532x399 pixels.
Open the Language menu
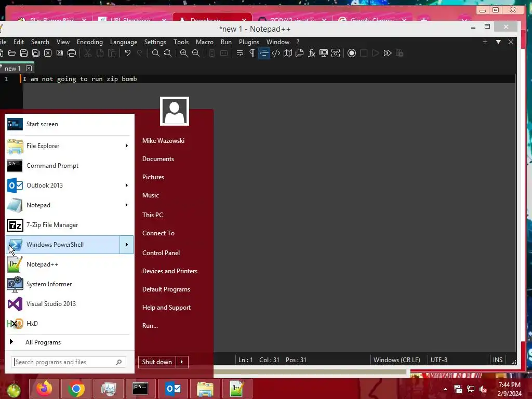click(124, 42)
